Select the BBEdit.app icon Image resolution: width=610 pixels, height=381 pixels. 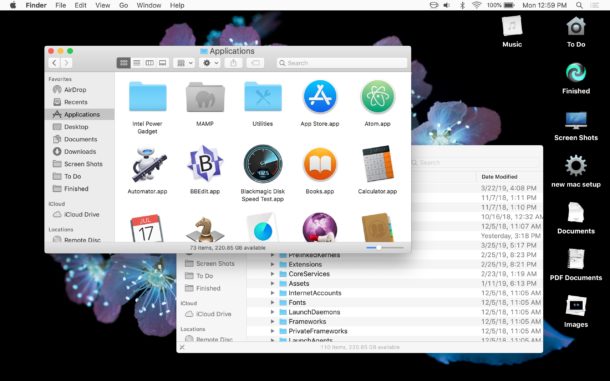coord(205,164)
